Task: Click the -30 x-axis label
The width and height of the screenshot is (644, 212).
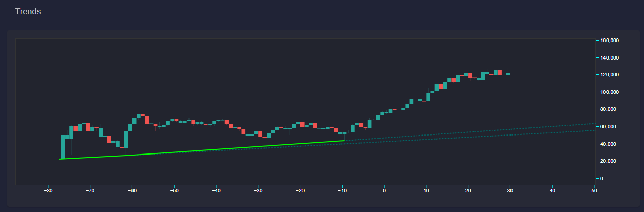Action: [258, 190]
